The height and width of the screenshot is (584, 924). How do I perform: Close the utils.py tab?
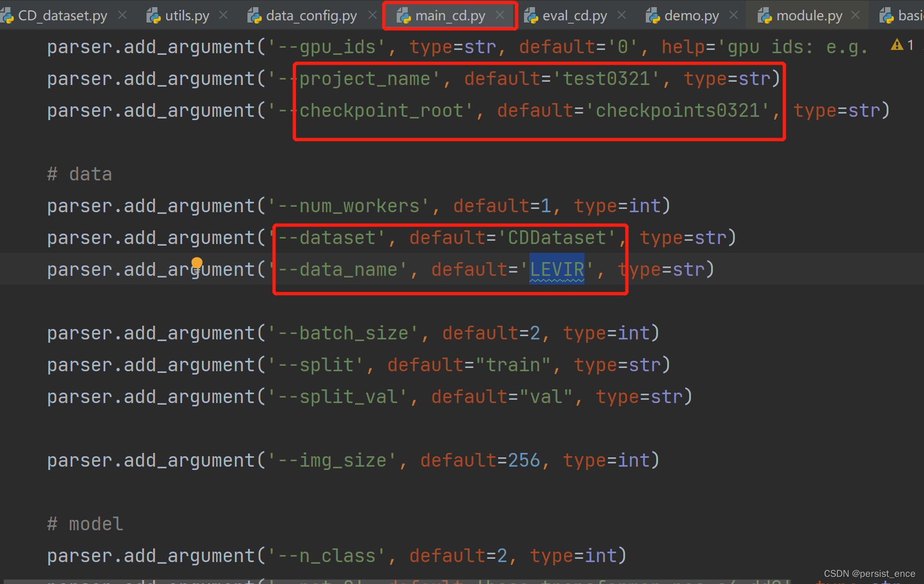[223, 15]
